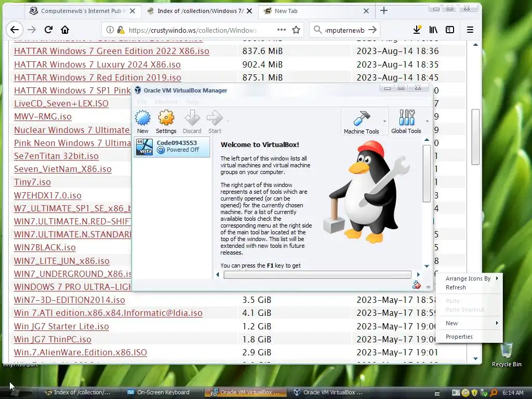Open a new tab with plus button
The width and height of the screenshot is (532, 399).
384,10
